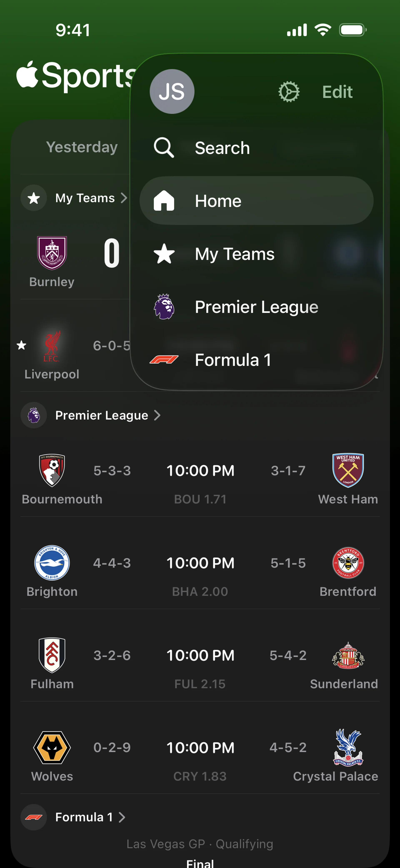This screenshot has width=400, height=868.
Task: Select Search in the menu
Action: point(222,148)
